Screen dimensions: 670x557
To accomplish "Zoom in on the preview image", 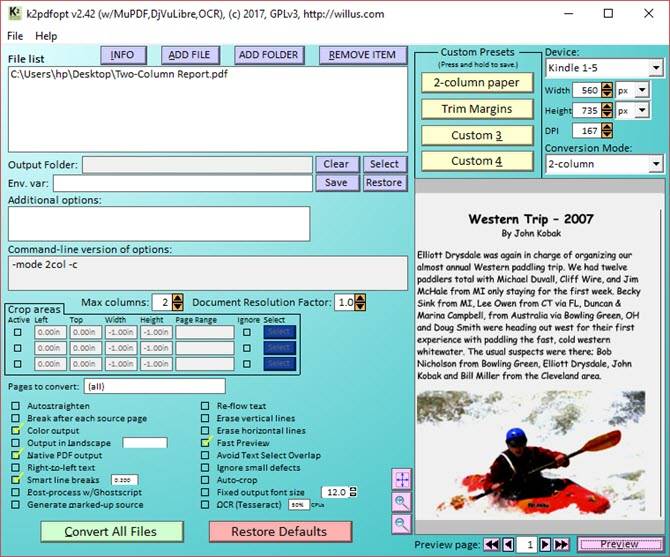I will click(402, 501).
